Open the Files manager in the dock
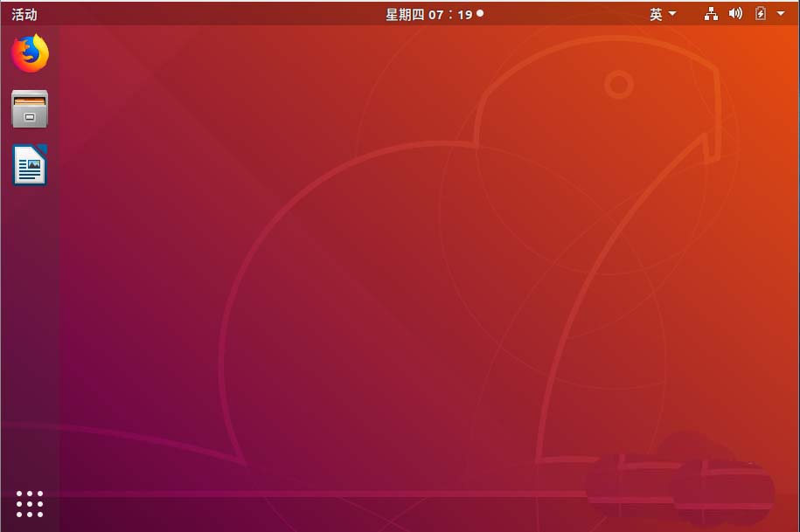This screenshot has width=800, height=532. coord(30,109)
